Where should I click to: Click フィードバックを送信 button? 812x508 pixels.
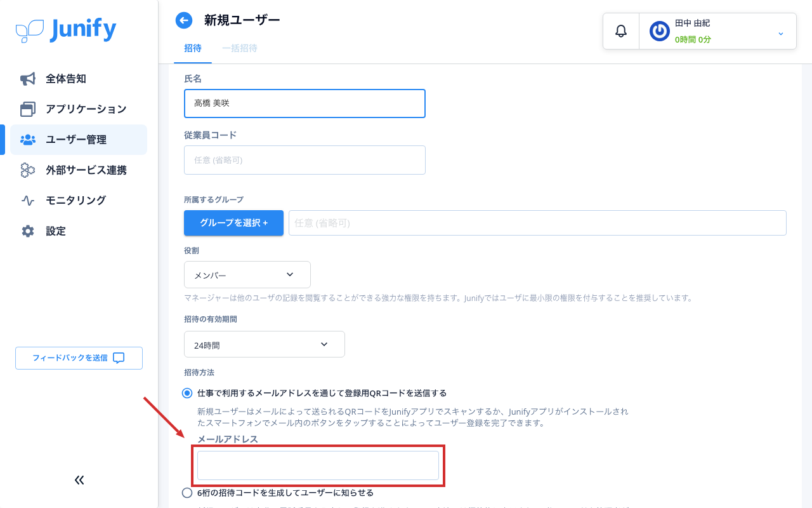tap(79, 358)
